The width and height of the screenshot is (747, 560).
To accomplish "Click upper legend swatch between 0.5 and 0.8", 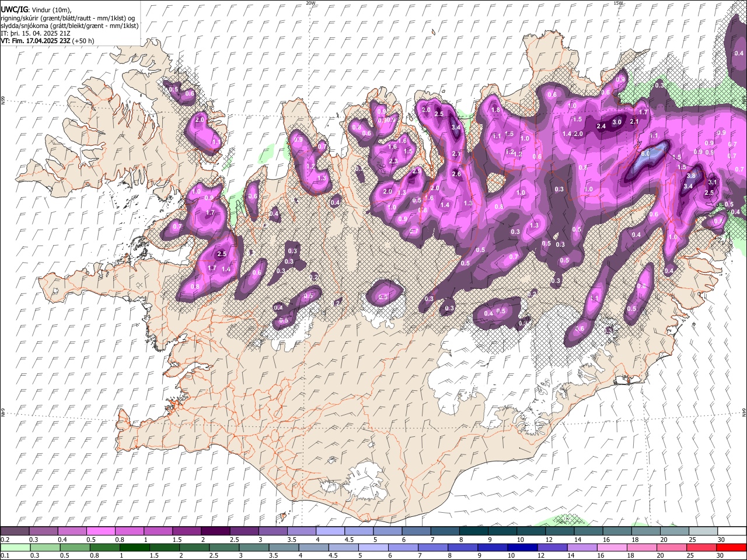I will coord(100,531).
